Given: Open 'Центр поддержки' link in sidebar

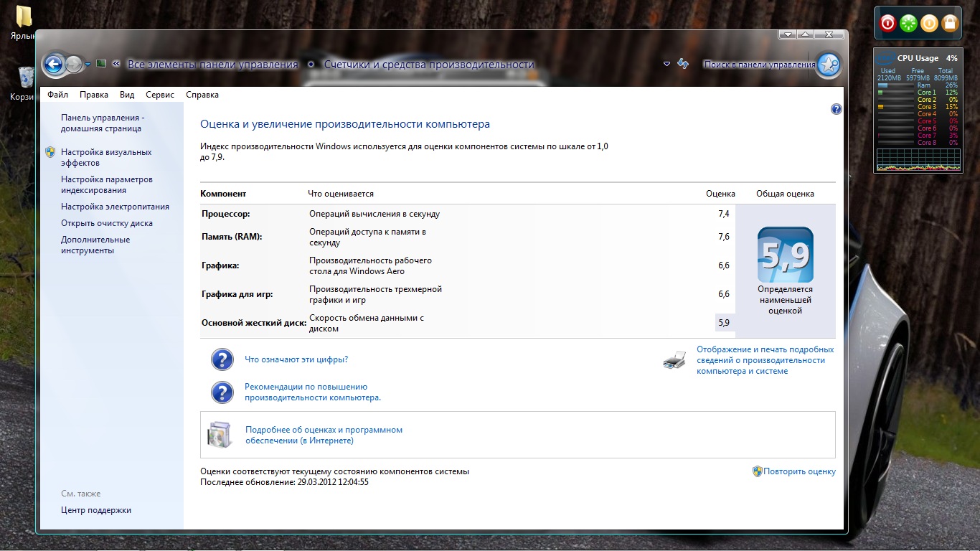Looking at the screenshot, I should click(x=96, y=510).
